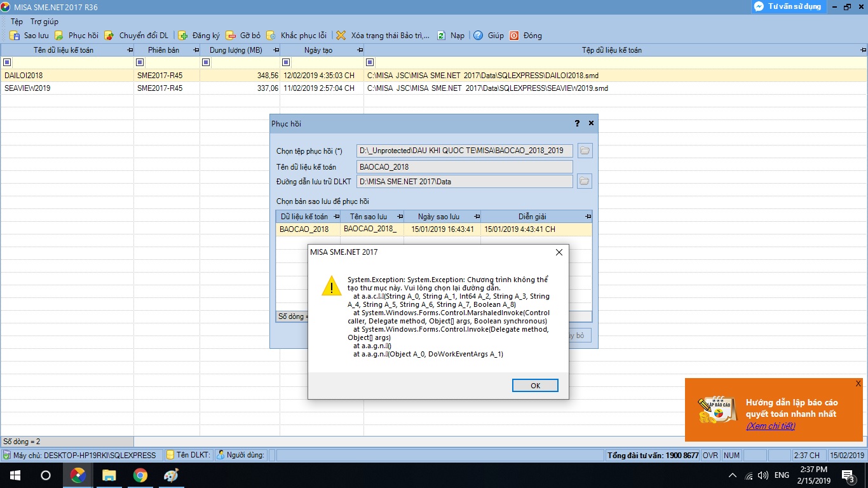Click the Tư vấn sử dụng messenger button

[788, 6]
